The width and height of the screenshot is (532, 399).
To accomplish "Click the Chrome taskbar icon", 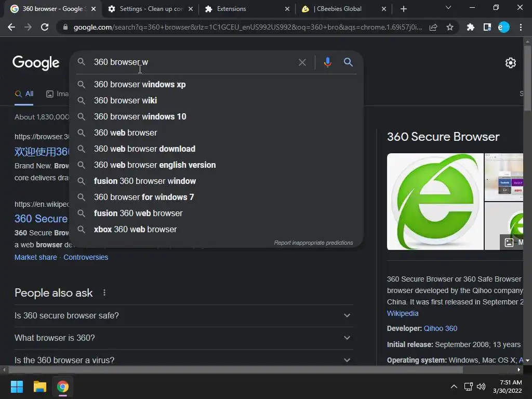I will [63, 387].
